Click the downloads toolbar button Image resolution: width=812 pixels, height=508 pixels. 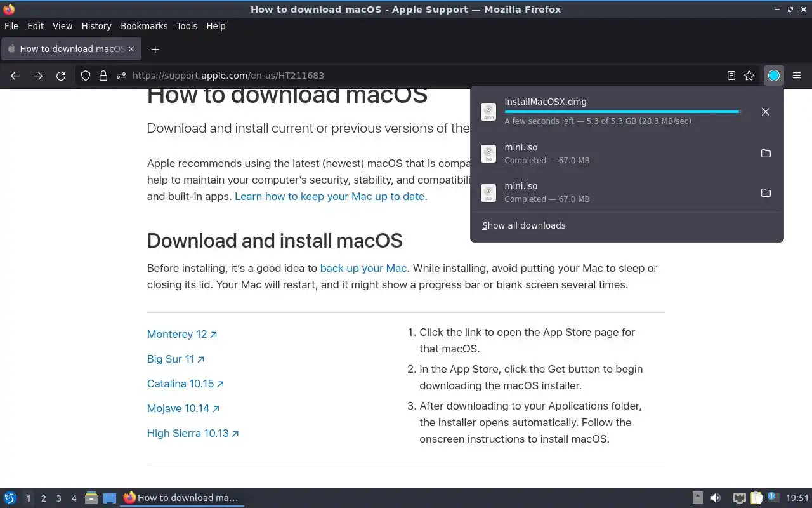tap(774, 76)
